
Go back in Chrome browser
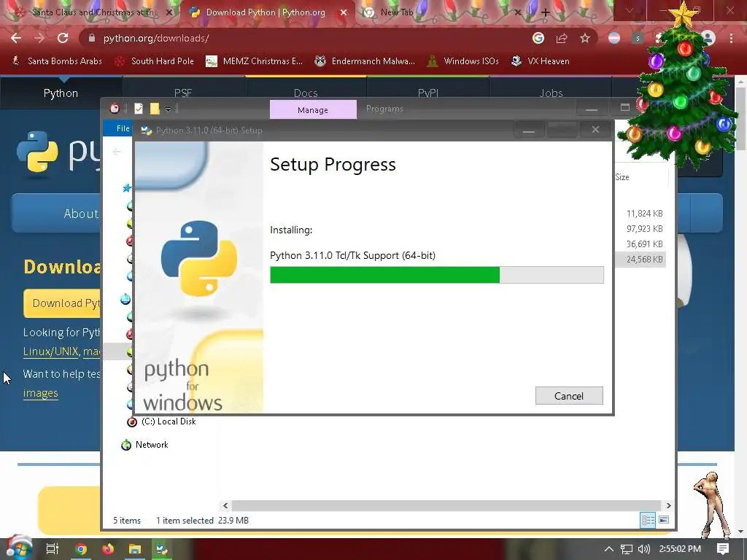coord(16,38)
